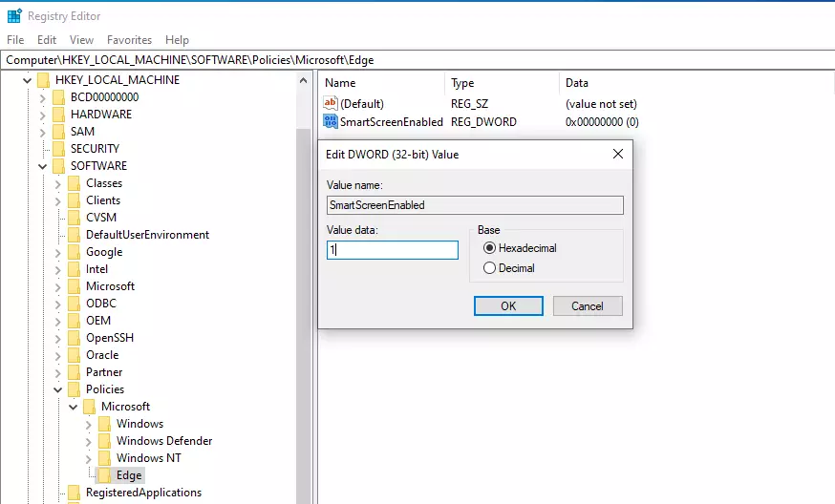Screen dimensions: 835x504
Task: Open the Favorites menu
Action: (129, 40)
